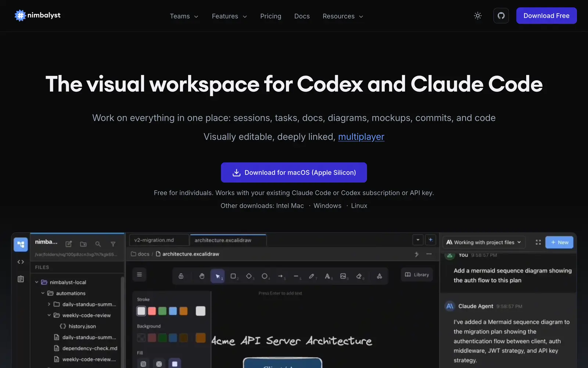Select the ellipse shape tool

tap(265, 276)
